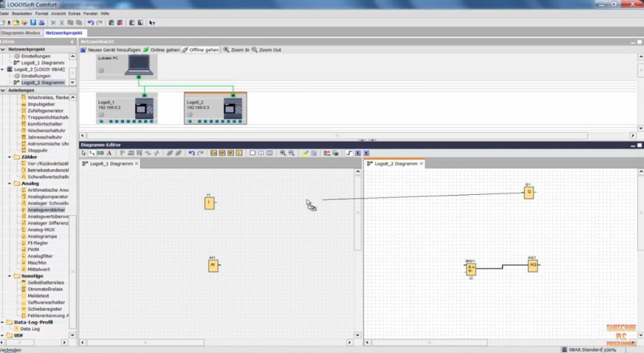644x353 pixels.
Task: Collapse the Sonstige folder in tree
Action: click(9, 276)
